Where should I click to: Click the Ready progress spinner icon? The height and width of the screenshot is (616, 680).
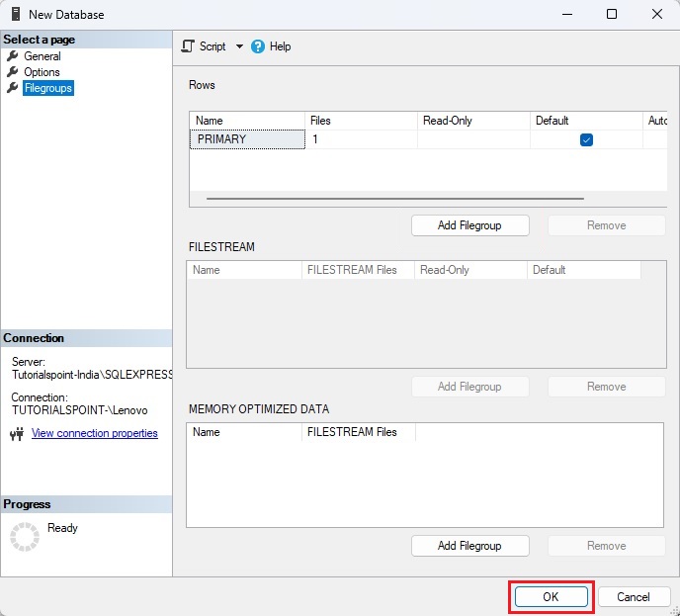point(25,537)
